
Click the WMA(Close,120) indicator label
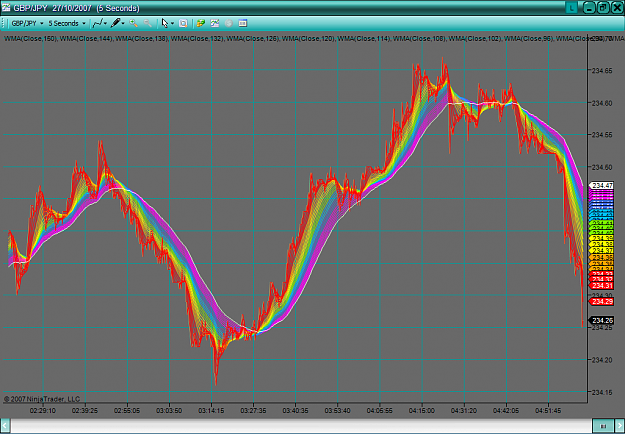(309, 38)
